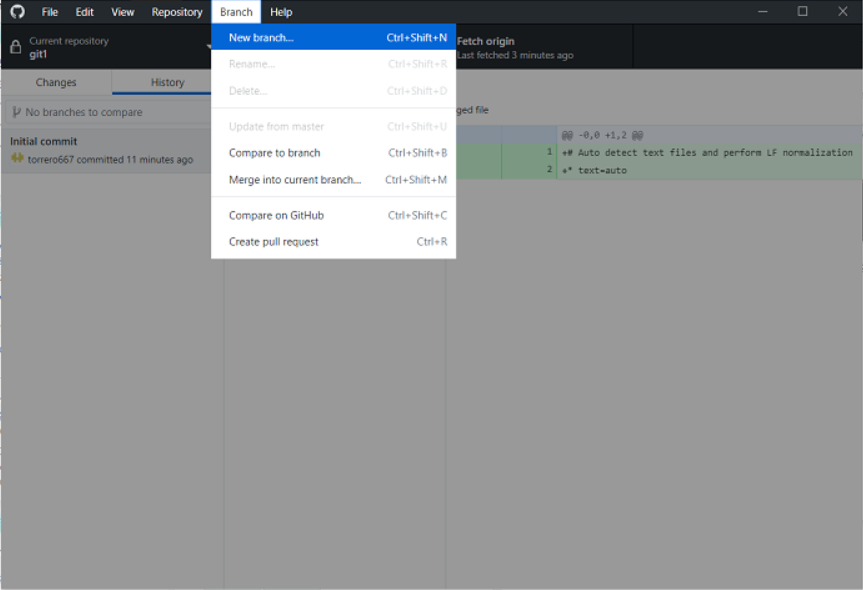The height and width of the screenshot is (590, 863).
Task: Click the GitHub Octocat logo icon
Action: (17, 12)
